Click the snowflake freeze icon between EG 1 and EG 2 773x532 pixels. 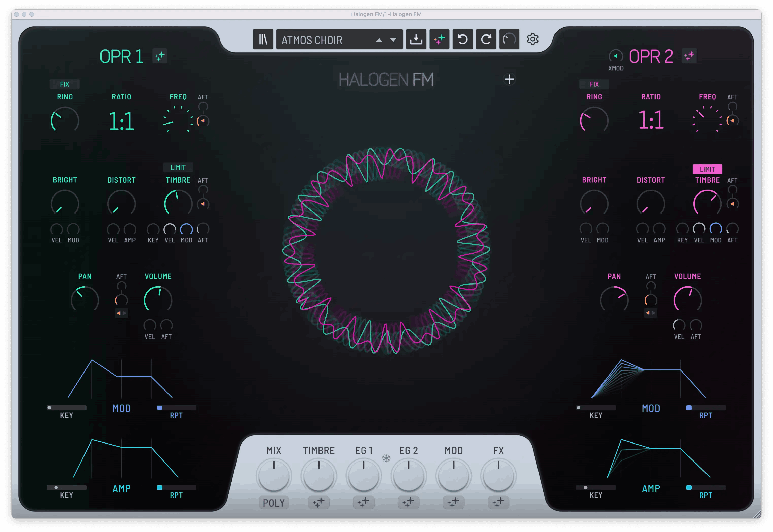click(386, 458)
